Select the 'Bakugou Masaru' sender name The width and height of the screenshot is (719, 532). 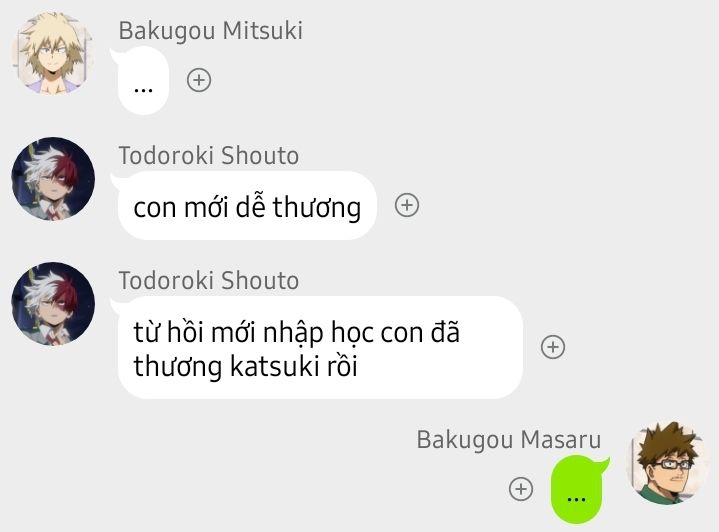tap(509, 439)
